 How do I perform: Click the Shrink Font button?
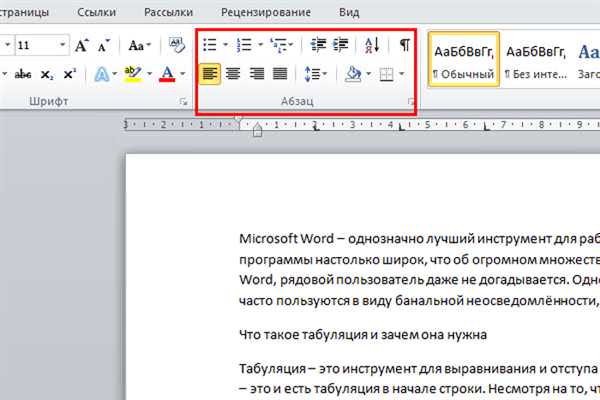(x=103, y=46)
